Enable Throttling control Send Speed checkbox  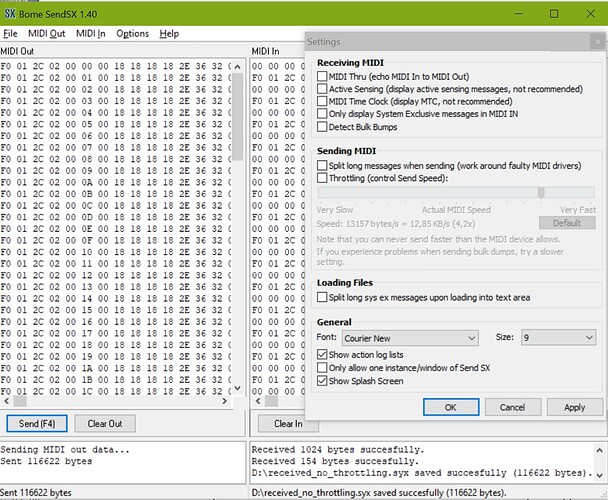click(x=322, y=178)
